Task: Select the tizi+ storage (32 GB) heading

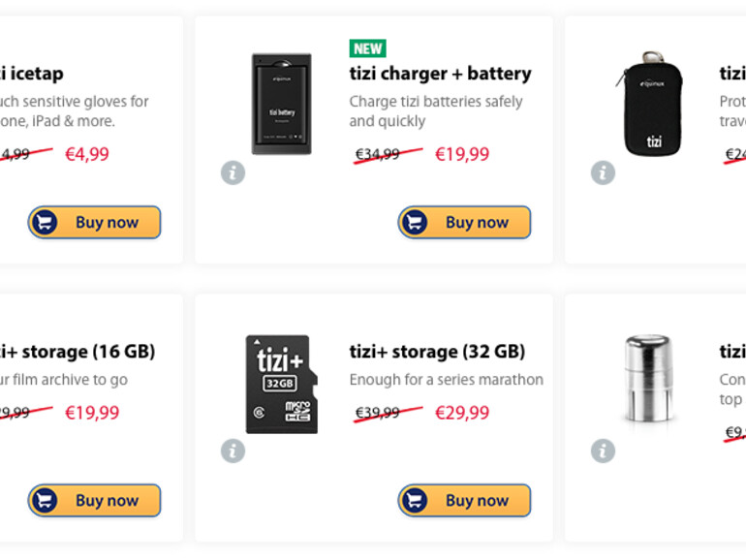Action: tap(437, 352)
